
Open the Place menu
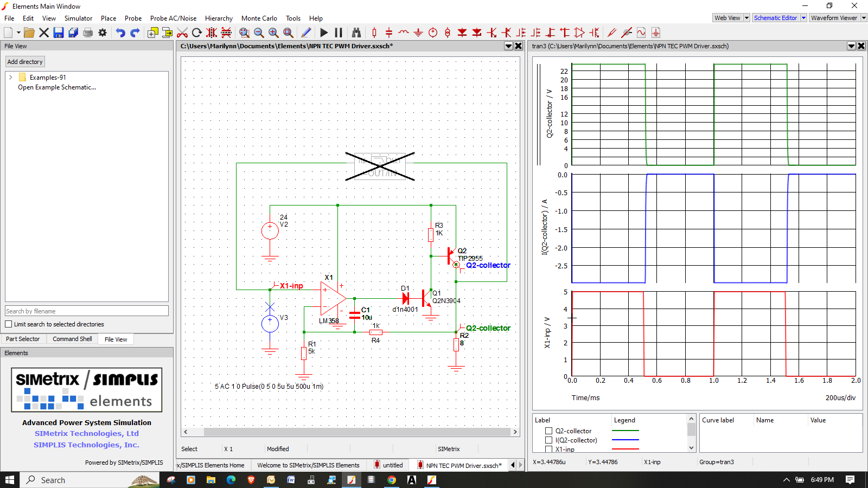pyautogui.click(x=108, y=18)
